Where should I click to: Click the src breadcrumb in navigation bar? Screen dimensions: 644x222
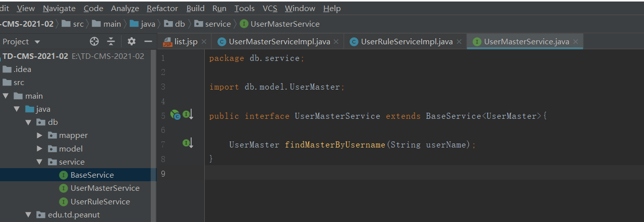(x=73, y=24)
